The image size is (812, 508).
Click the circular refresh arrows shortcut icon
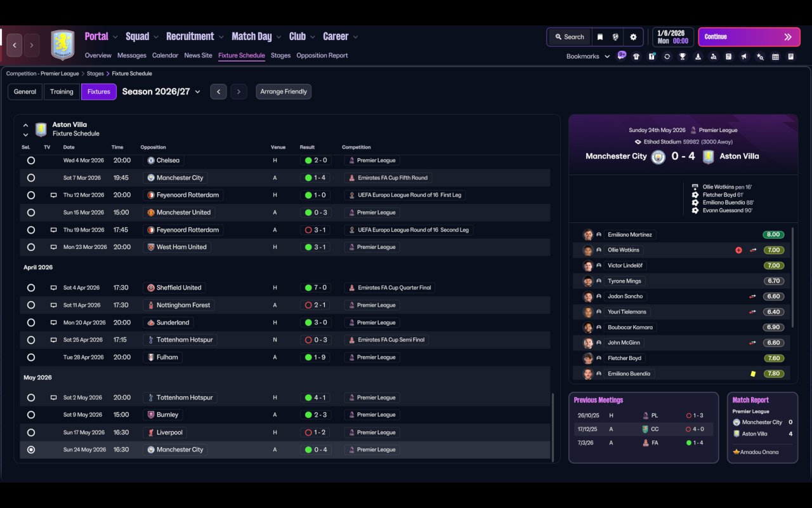click(667, 57)
